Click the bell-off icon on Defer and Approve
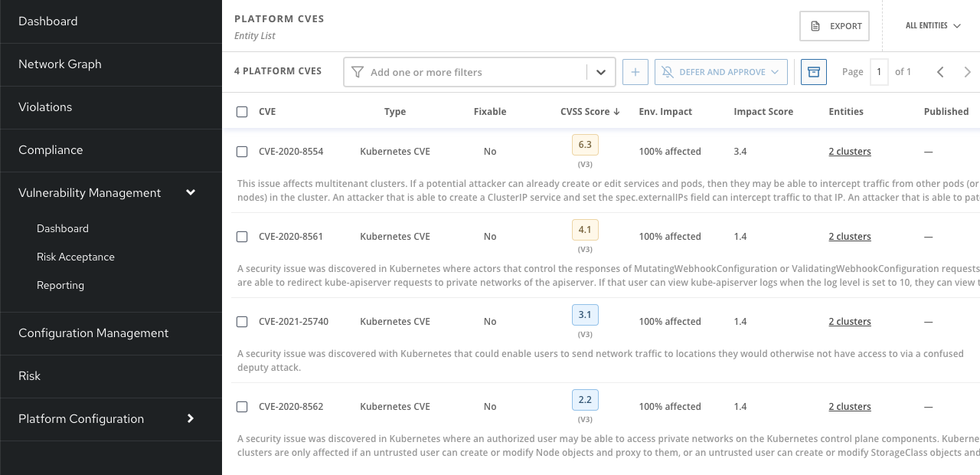980x475 pixels. click(668, 72)
